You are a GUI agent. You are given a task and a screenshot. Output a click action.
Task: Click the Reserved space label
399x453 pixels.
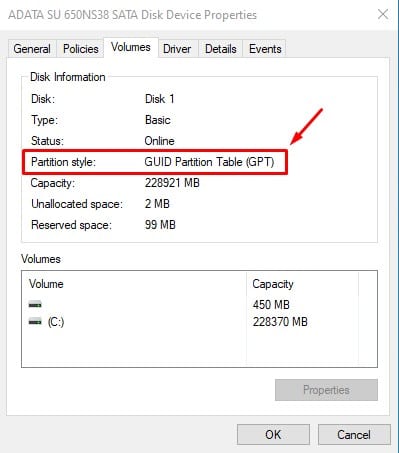71,225
